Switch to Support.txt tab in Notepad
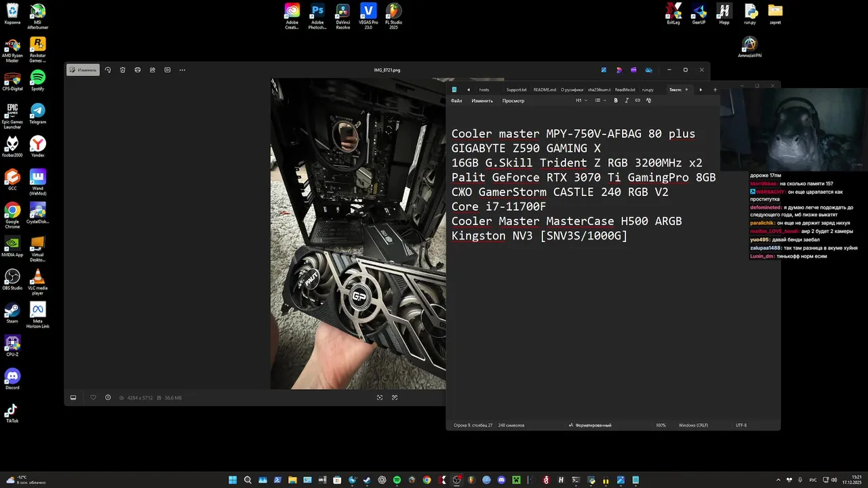This screenshot has width=868, height=488. click(x=516, y=89)
